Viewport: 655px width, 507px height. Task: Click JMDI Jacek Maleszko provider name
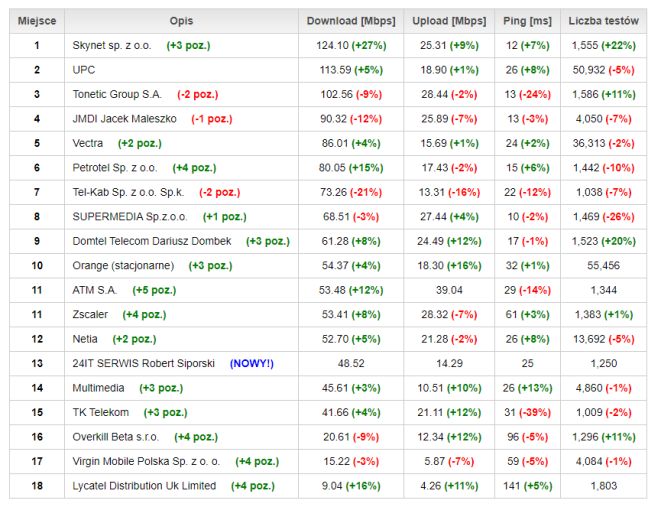point(125,119)
